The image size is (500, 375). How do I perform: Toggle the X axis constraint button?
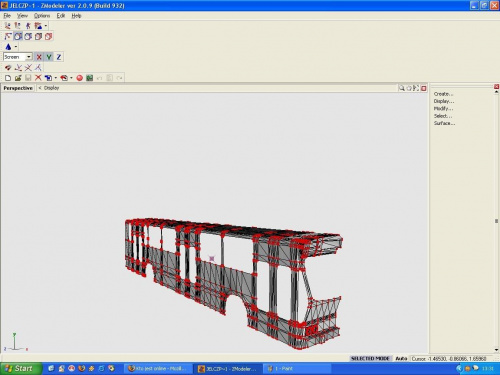coord(39,57)
